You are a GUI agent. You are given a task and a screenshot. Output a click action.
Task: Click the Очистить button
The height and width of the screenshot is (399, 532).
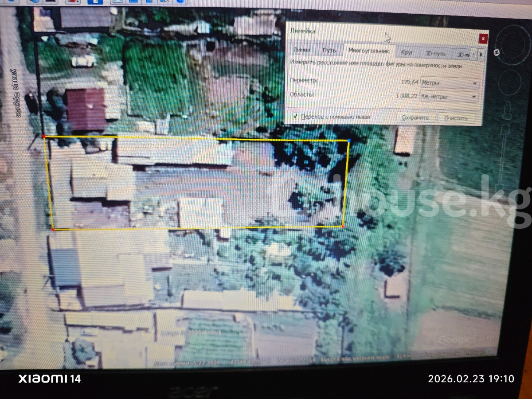456,119
